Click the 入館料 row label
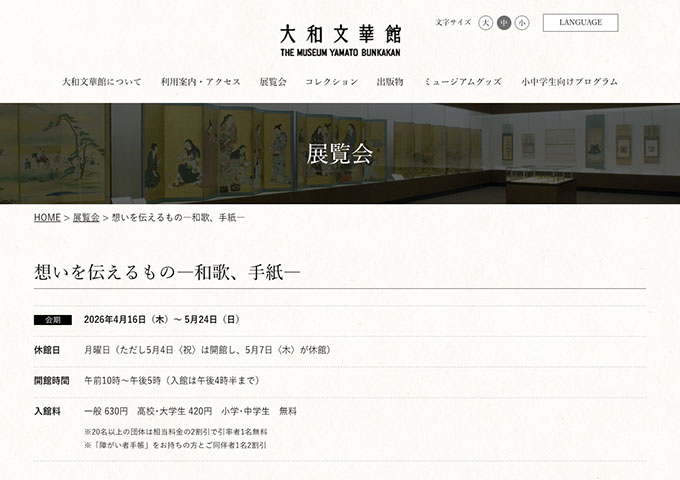The width and height of the screenshot is (680, 480). click(x=47, y=411)
